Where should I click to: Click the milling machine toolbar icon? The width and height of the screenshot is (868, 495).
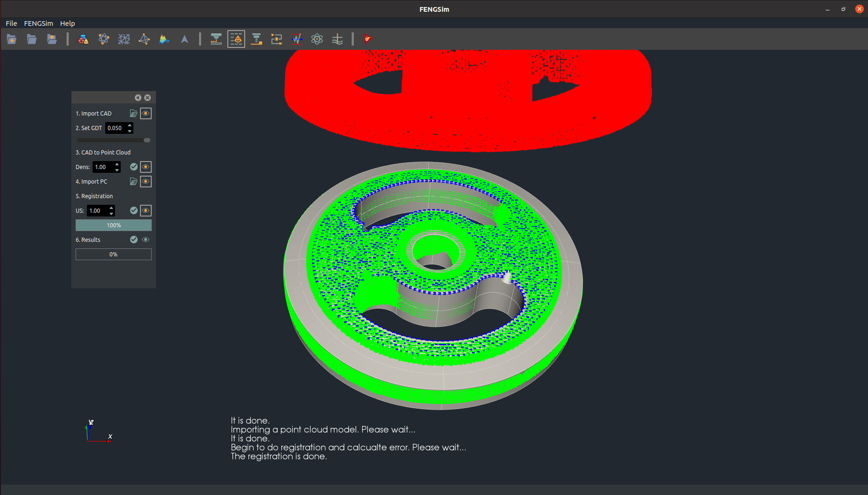point(256,39)
